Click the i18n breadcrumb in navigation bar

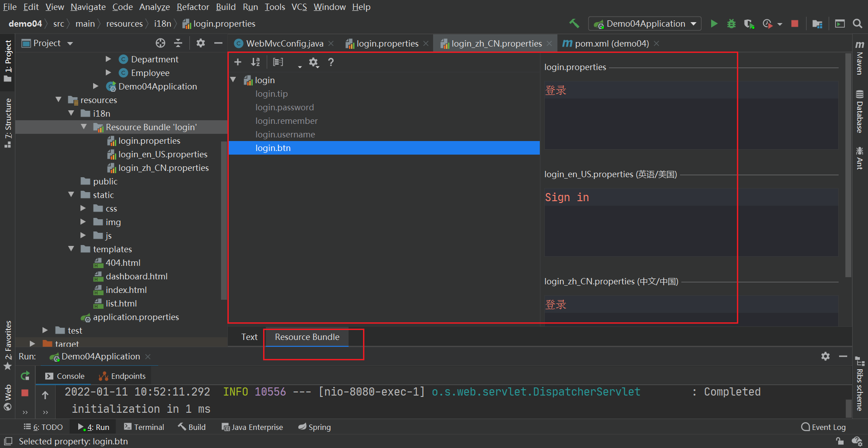click(162, 24)
